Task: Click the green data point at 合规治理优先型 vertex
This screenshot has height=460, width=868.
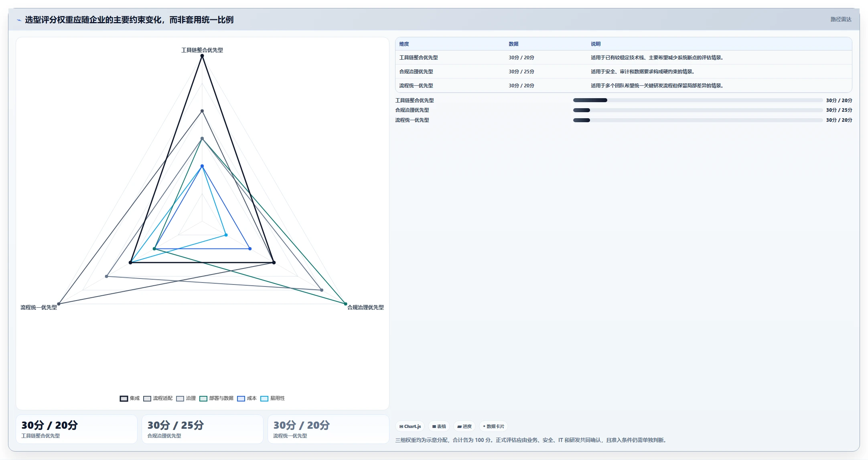Action: coord(345,304)
